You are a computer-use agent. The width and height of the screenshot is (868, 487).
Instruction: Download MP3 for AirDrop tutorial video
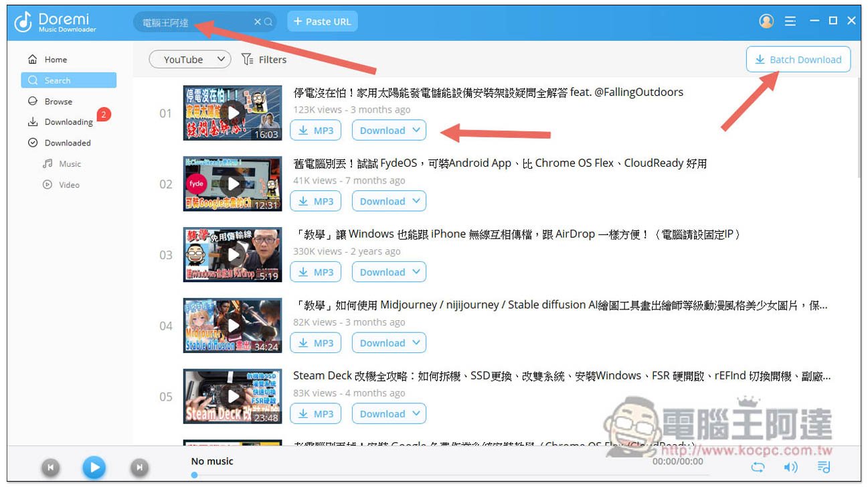click(316, 272)
